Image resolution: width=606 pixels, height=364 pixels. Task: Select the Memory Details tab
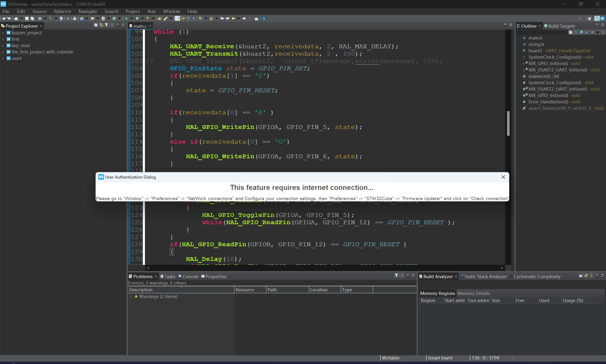(x=473, y=293)
